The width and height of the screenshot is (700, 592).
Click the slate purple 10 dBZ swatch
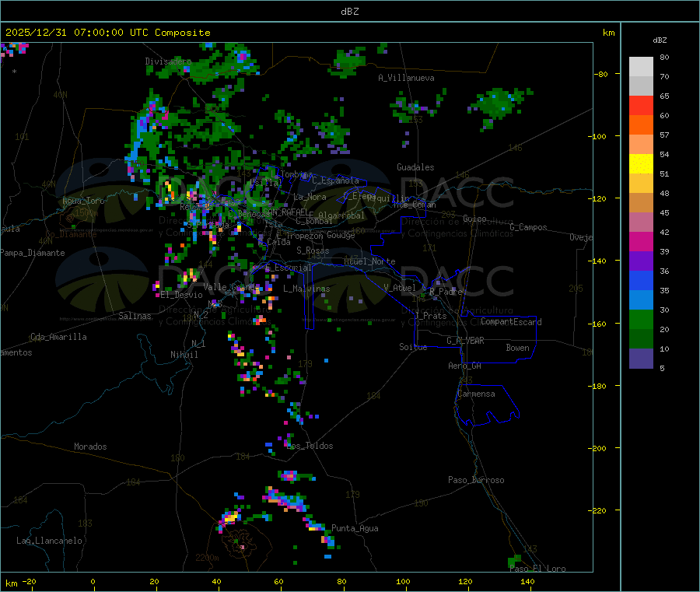click(x=641, y=358)
